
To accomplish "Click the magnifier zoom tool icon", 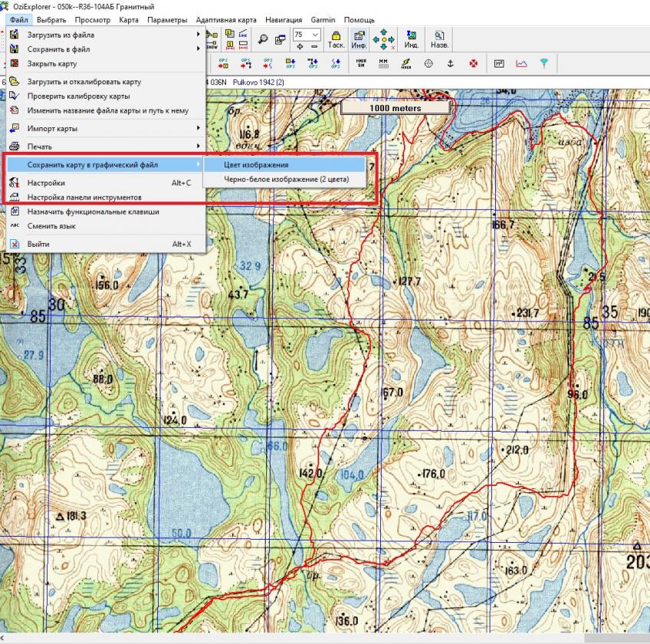I will pyautogui.click(x=263, y=39).
